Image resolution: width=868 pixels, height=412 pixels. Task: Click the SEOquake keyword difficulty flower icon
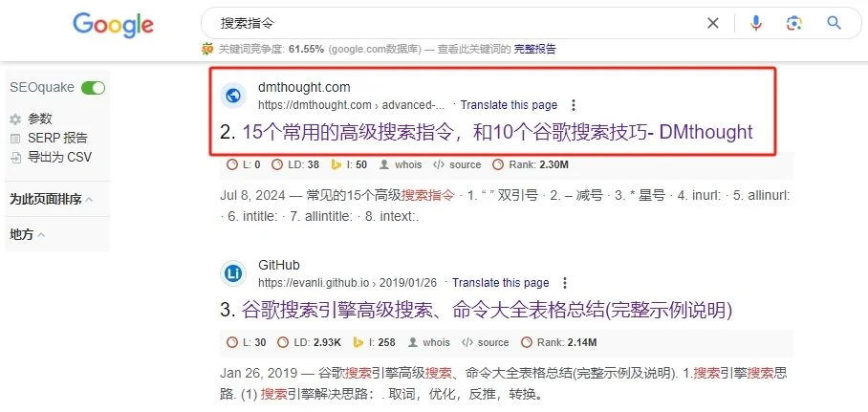click(x=207, y=50)
